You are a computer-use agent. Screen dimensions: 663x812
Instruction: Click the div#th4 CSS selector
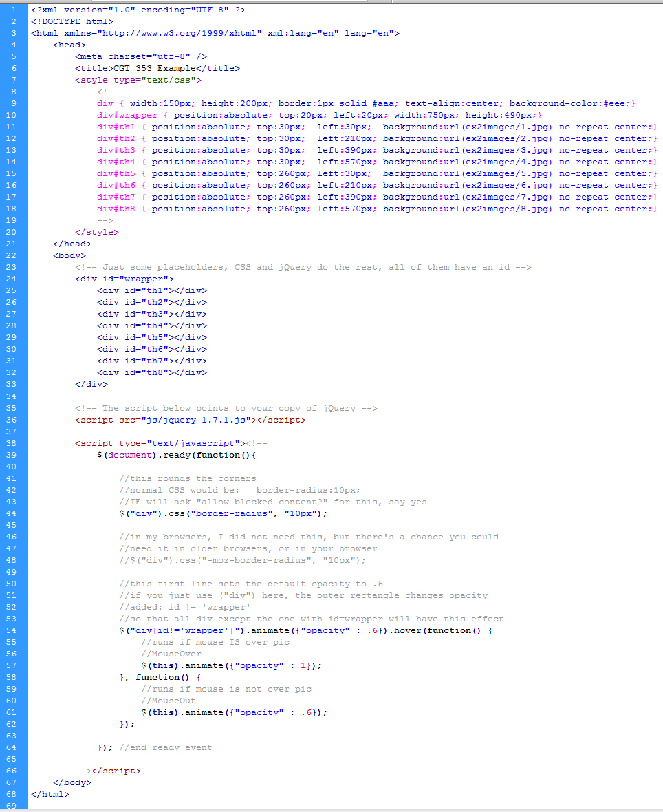tap(116, 162)
